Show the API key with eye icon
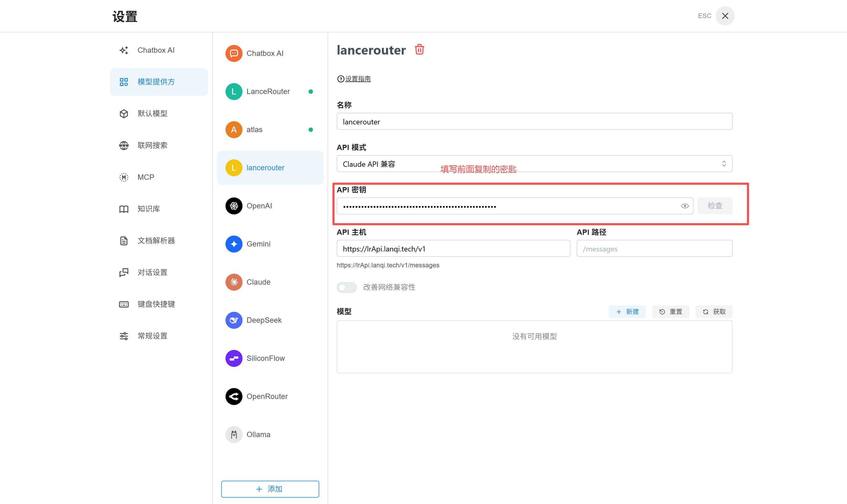The image size is (847, 504). click(685, 206)
